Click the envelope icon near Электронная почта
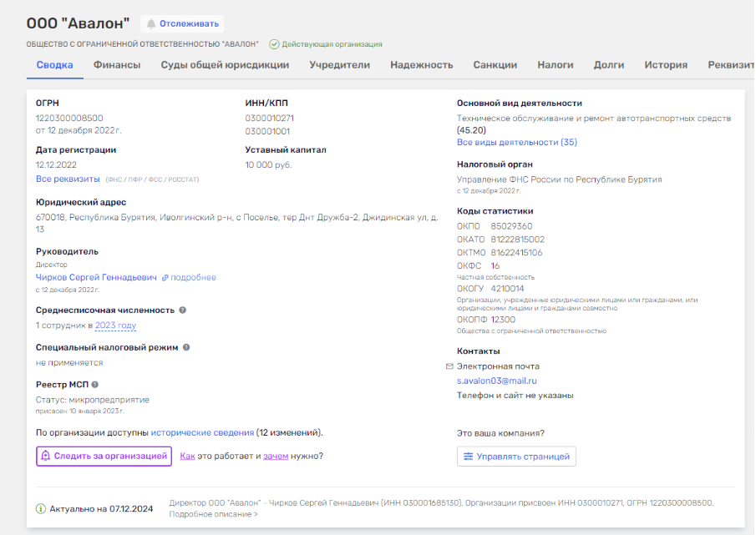The width and height of the screenshot is (756, 535). (x=449, y=366)
